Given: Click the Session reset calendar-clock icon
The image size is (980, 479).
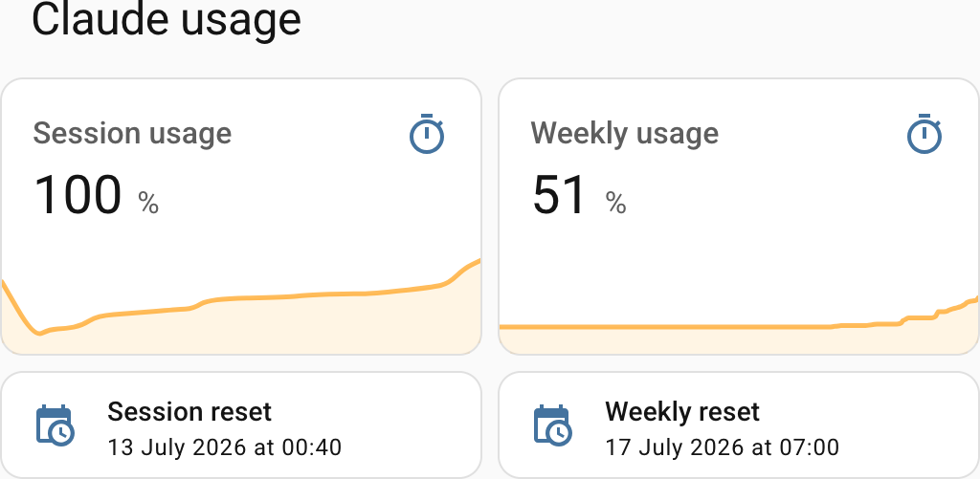Looking at the screenshot, I should click(x=55, y=425).
